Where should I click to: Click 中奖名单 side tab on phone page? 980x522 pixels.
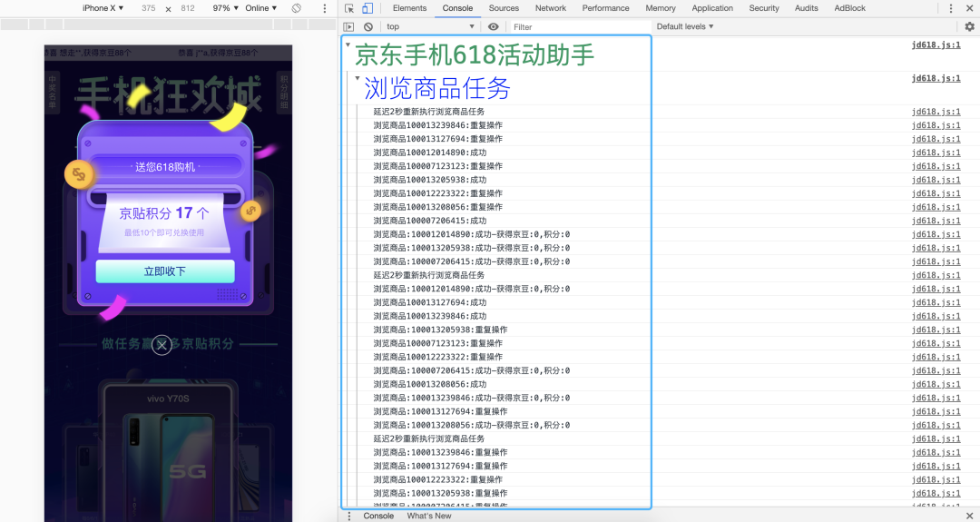point(53,93)
